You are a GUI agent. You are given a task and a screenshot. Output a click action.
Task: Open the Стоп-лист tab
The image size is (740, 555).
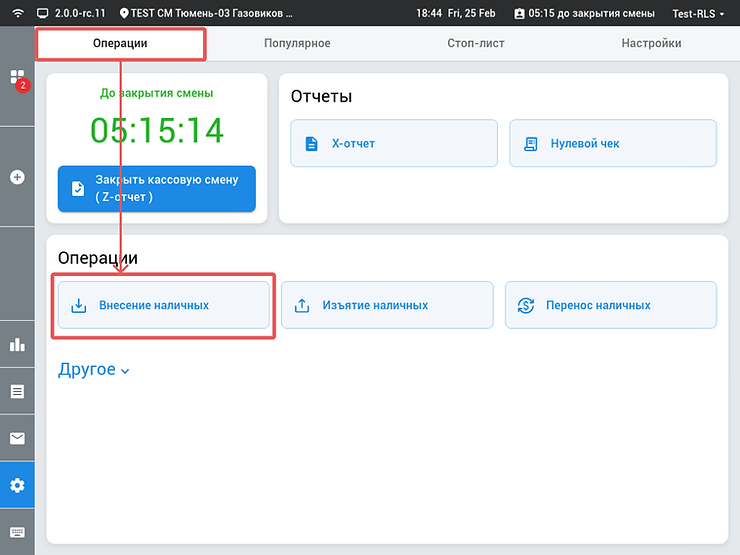coord(476,43)
